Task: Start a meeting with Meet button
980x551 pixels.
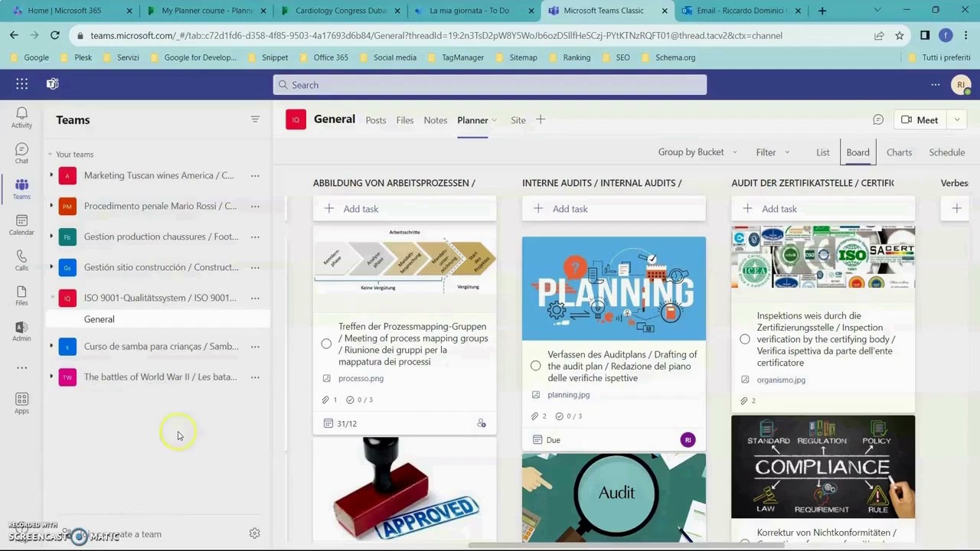Action: click(x=920, y=119)
